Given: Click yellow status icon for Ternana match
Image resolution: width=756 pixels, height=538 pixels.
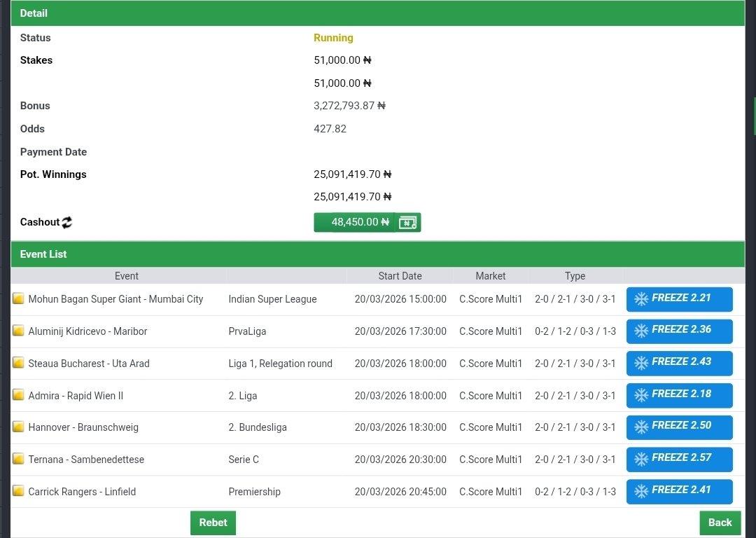Looking at the screenshot, I should [18, 459].
